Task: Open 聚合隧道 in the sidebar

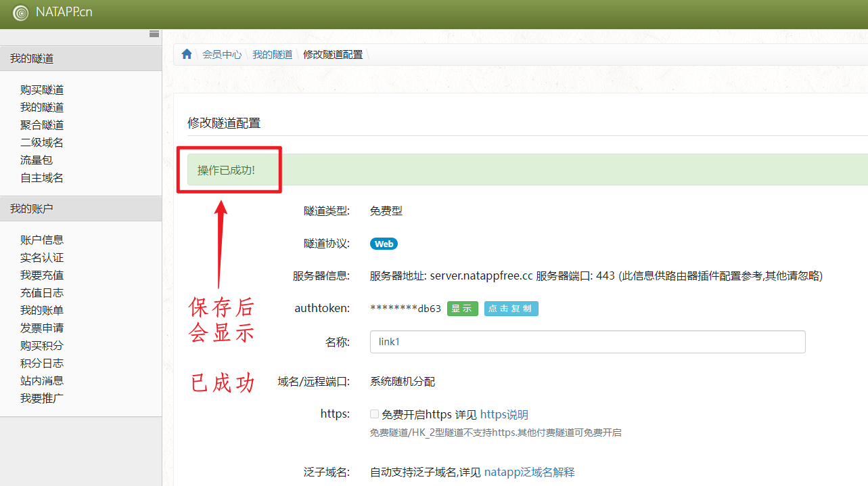Action: pos(42,125)
